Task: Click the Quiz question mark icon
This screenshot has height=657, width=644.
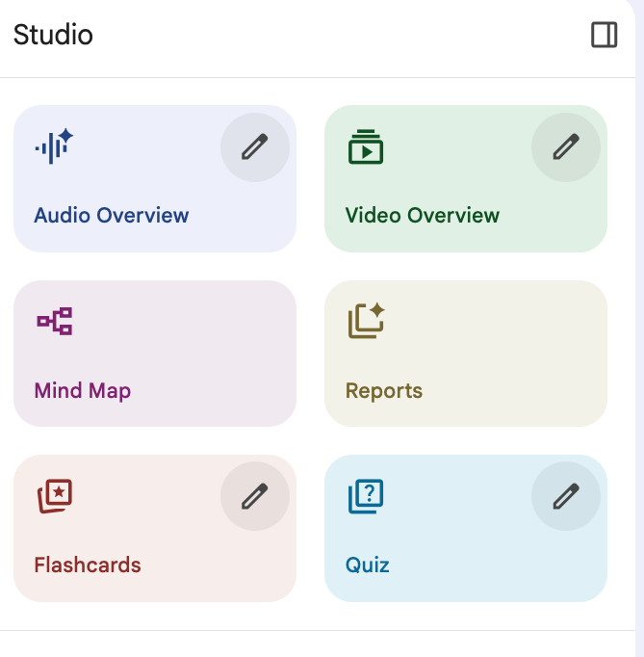Action: pyautogui.click(x=366, y=496)
